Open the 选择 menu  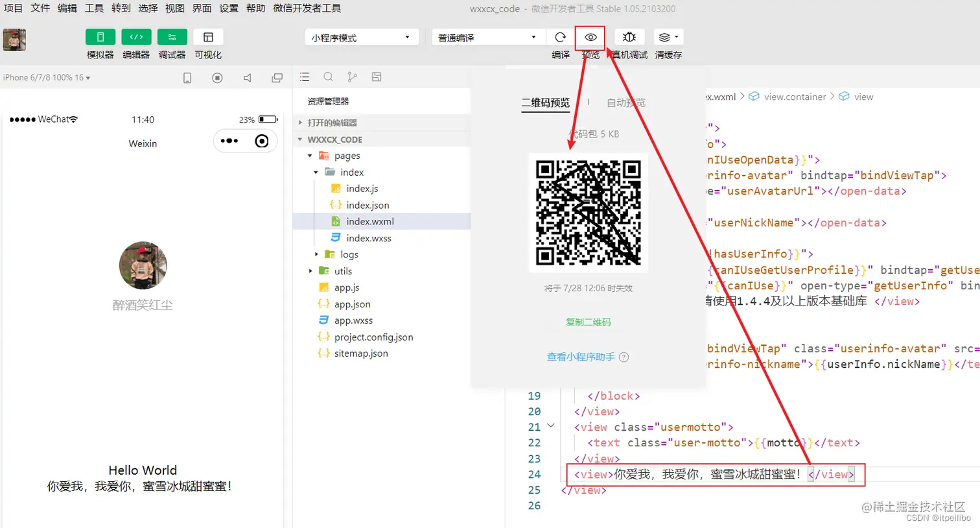148,8
